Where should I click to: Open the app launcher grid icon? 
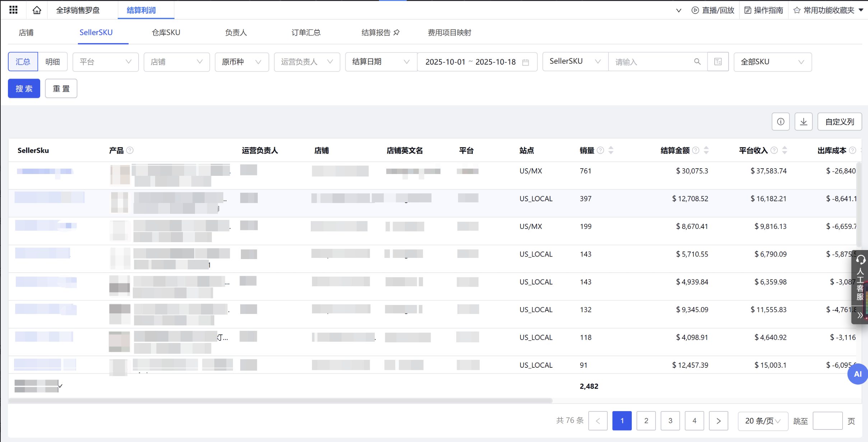[x=13, y=10]
